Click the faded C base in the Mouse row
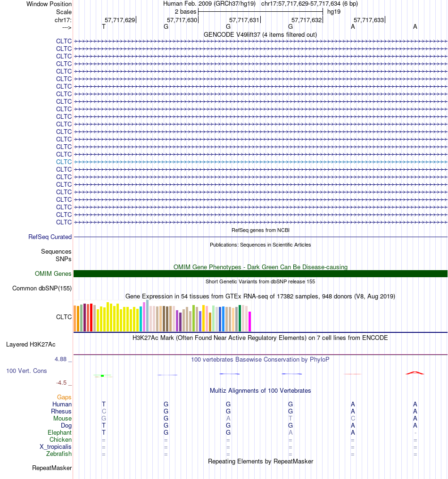This screenshot has width=448, height=479. (x=353, y=418)
